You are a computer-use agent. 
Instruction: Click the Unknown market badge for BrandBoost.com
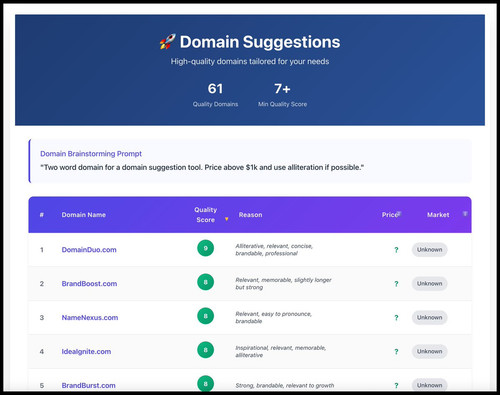coord(429,284)
